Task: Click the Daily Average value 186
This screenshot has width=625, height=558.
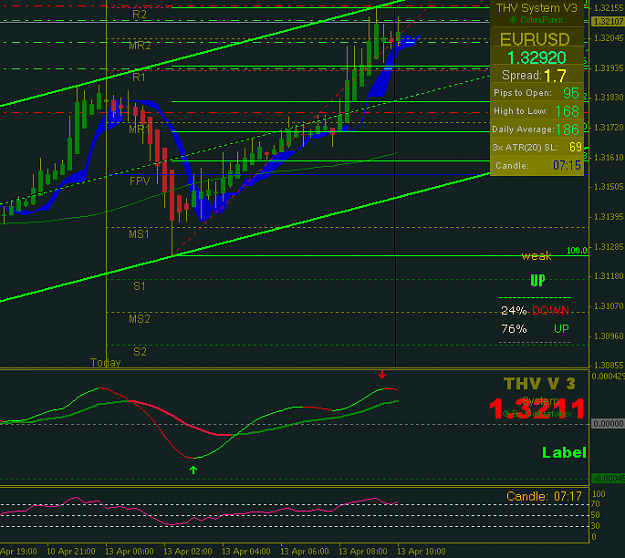Action: [567, 130]
